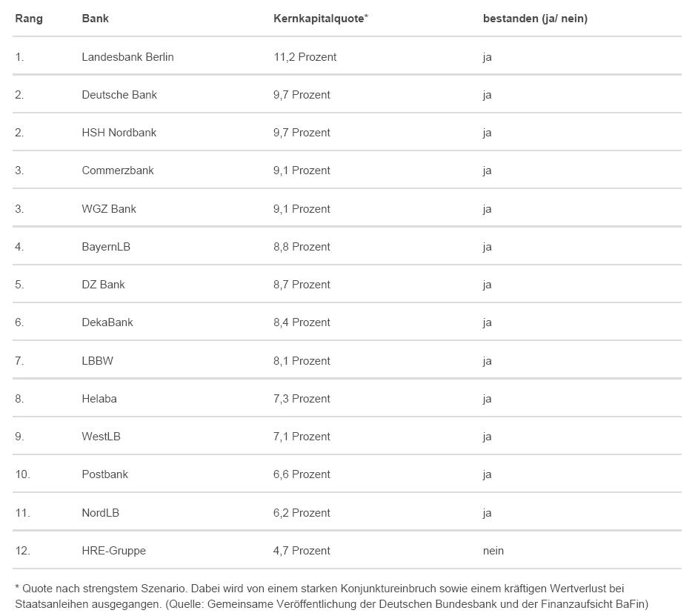Select the Landesbank Berlin cell
The width and height of the screenshot is (695, 616).
(x=127, y=57)
